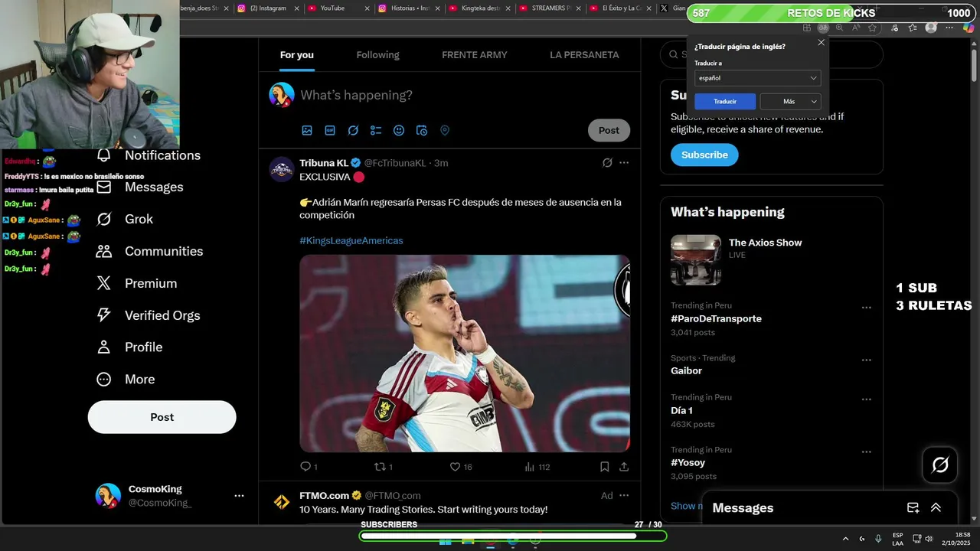Click the composer Post button
Viewport: 980px width, 551px height.
609,130
